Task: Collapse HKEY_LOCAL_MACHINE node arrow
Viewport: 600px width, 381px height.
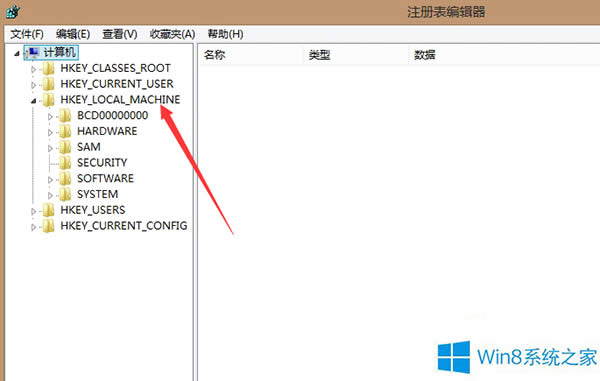Action: 34,101
